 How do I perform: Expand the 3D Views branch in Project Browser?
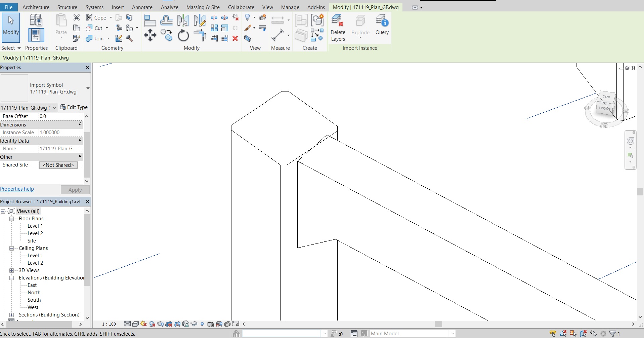(x=12, y=270)
